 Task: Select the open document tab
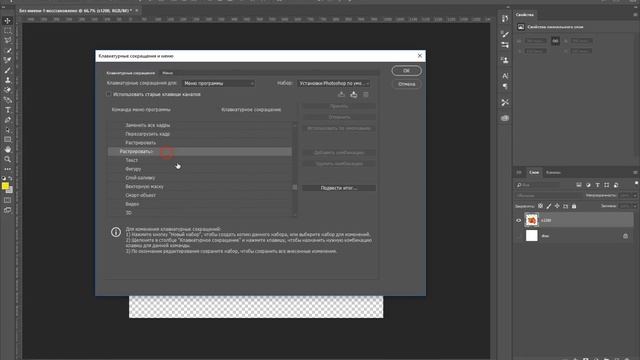tap(76, 11)
